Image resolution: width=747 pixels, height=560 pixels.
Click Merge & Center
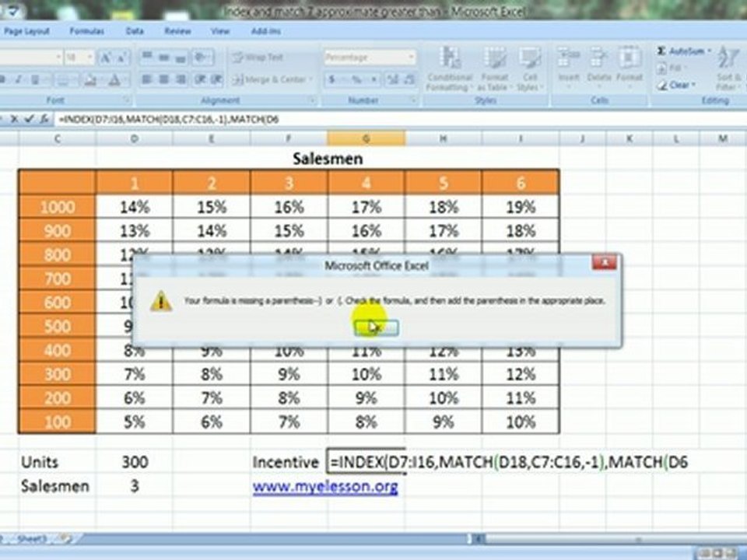(x=272, y=79)
